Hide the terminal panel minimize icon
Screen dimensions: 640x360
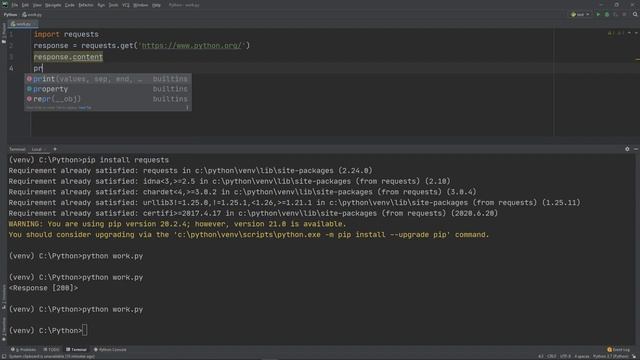pos(636,149)
